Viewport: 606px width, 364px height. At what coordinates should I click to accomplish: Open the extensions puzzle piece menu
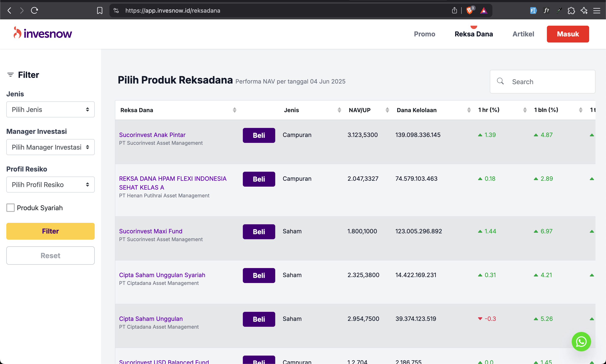pyautogui.click(x=571, y=11)
